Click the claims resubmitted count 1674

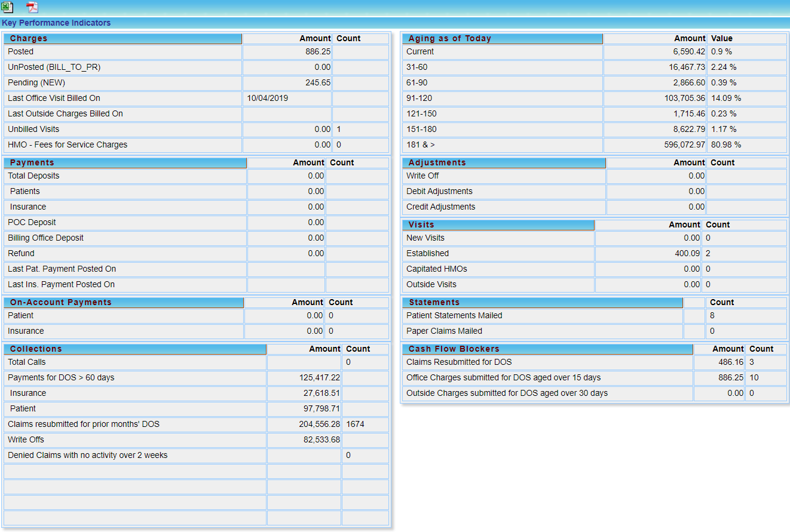point(355,425)
